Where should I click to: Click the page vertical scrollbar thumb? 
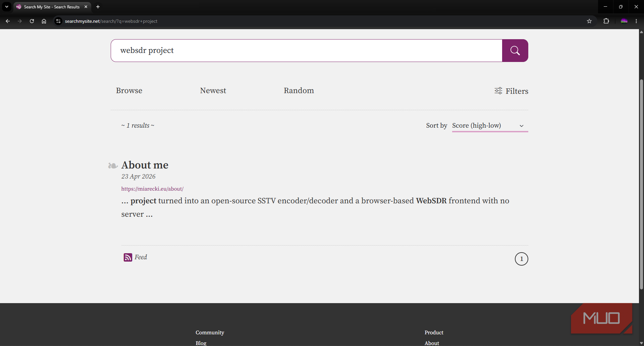641,184
